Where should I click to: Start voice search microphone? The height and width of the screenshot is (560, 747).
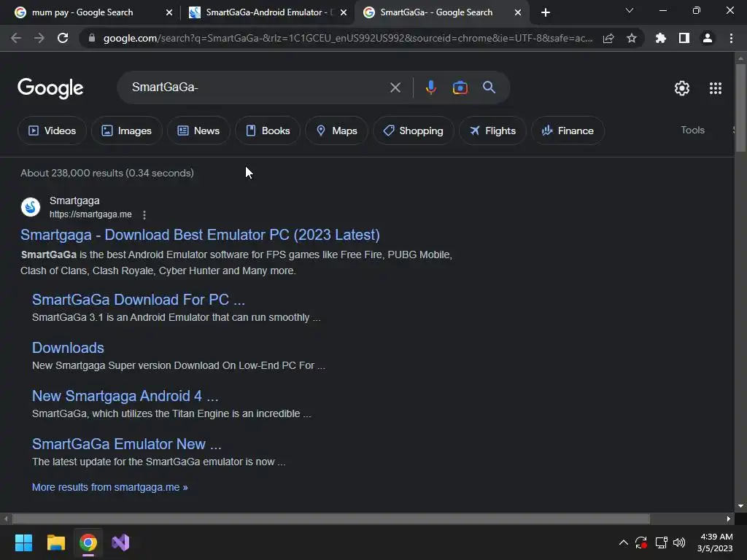click(x=430, y=87)
